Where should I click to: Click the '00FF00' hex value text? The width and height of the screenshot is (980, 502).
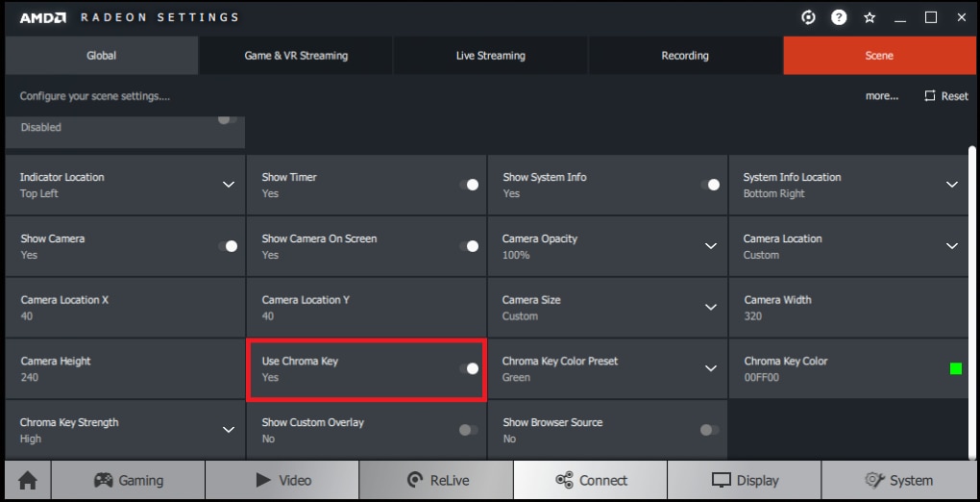[762, 377]
